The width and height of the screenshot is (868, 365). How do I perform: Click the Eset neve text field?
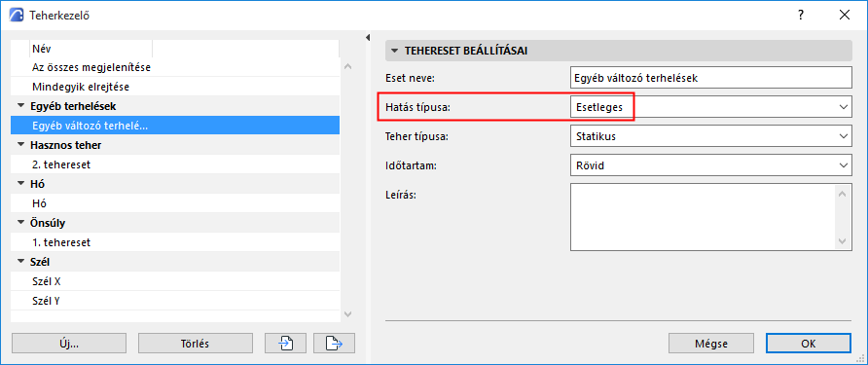click(710, 78)
